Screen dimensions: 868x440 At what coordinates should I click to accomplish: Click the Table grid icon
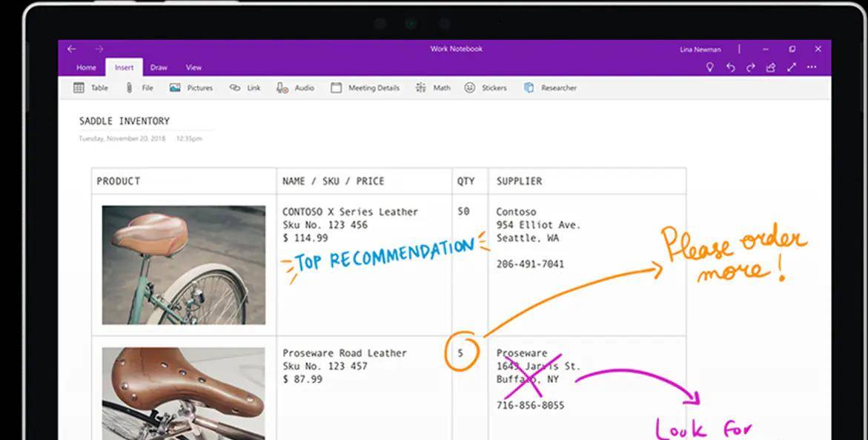point(79,88)
